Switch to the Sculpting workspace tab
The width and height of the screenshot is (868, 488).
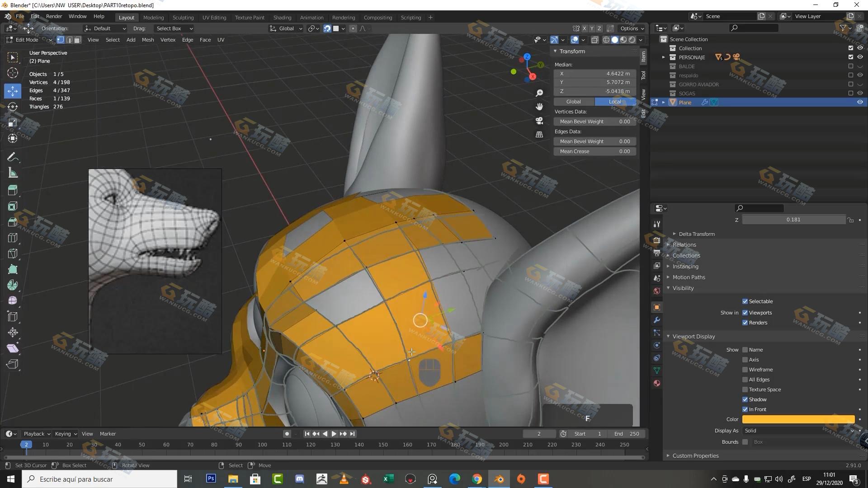pyautogui.click(x=183, y=18)
